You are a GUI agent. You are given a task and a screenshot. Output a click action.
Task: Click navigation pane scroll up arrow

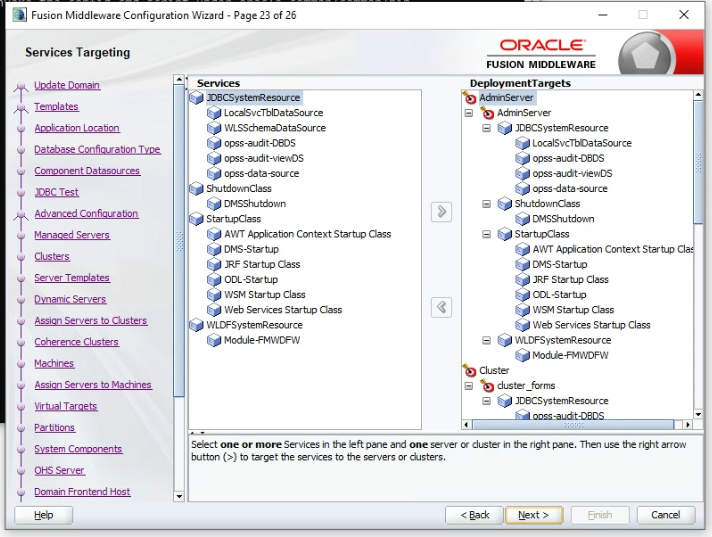179,79
